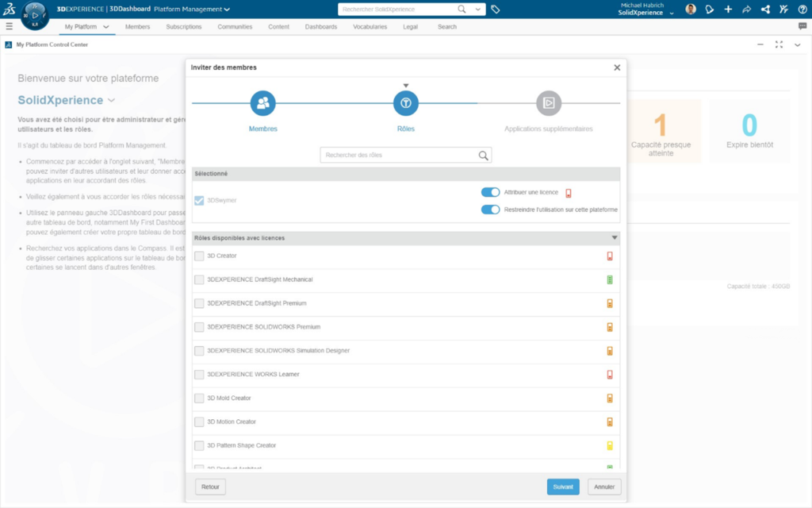Viewport: 812px width, 508px height.
Task: Open the notifications icon next to the avatar
Action: [710, 9]
